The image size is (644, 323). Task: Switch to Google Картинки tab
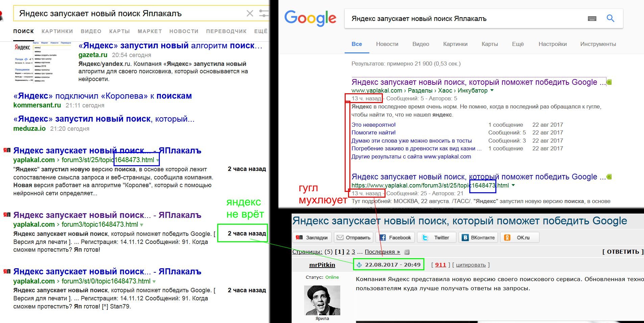pos(455,44)
